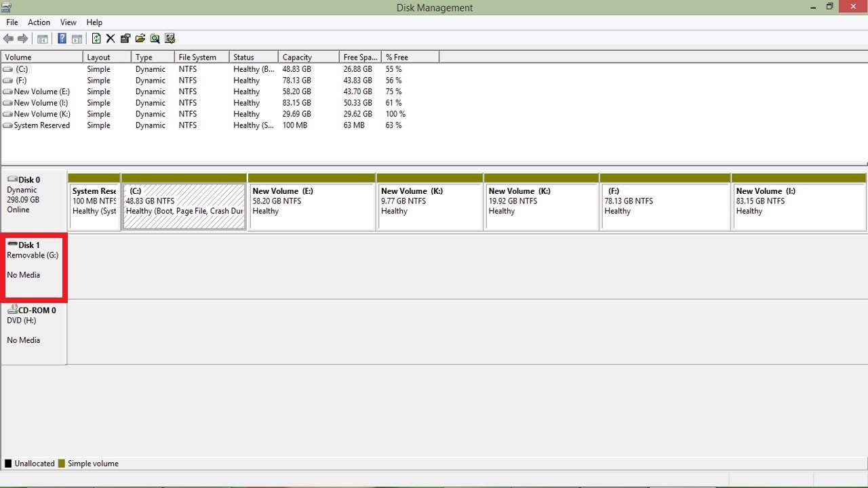Click the green Refresh toolbar icon

(x=96, y=39)
